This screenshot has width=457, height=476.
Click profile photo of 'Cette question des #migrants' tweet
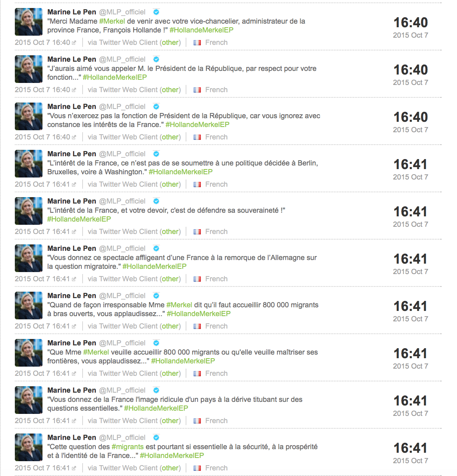tap(28, 448)
